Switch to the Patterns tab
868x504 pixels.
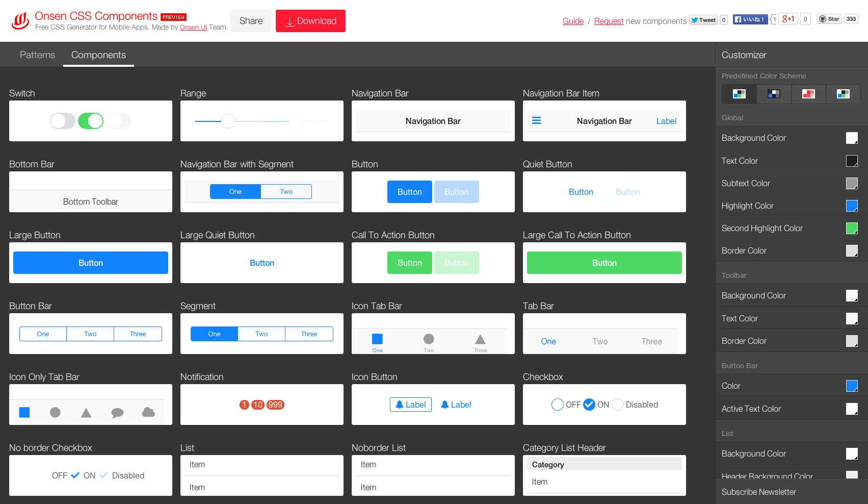(37, 55)
